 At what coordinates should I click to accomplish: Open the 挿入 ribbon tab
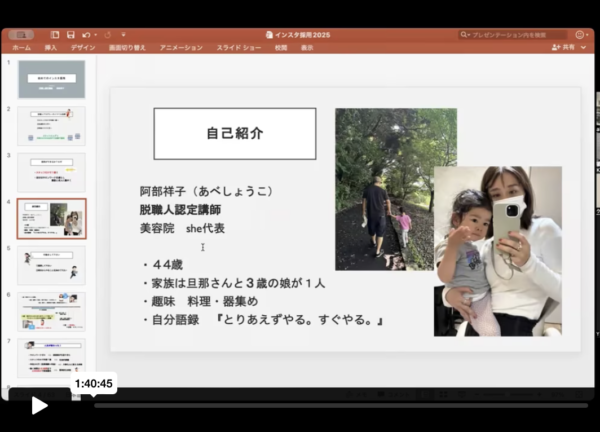coord(50,47)
